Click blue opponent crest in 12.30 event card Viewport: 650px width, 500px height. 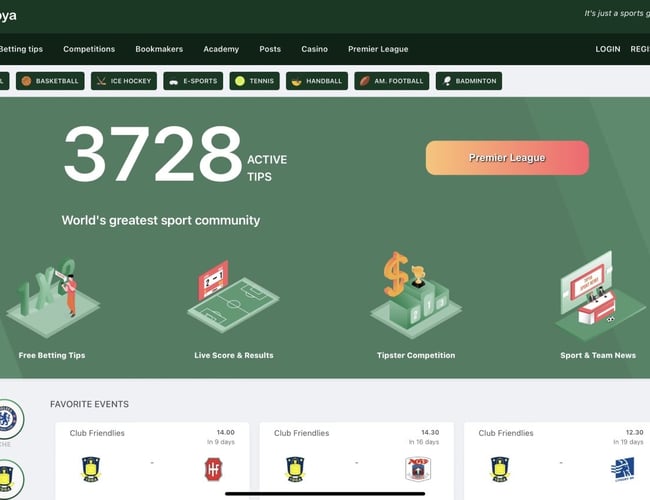[x=623, y=469]
